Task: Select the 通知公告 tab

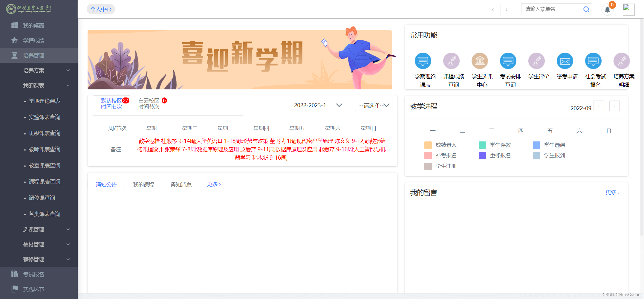Action: 106,185
